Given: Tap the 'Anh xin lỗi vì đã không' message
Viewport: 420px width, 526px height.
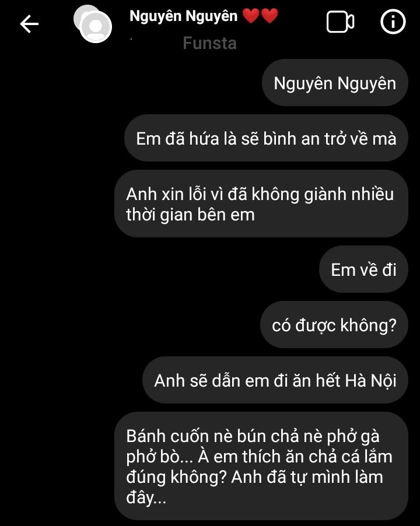Looking at the screenshot, I should (x=261, y=204).
